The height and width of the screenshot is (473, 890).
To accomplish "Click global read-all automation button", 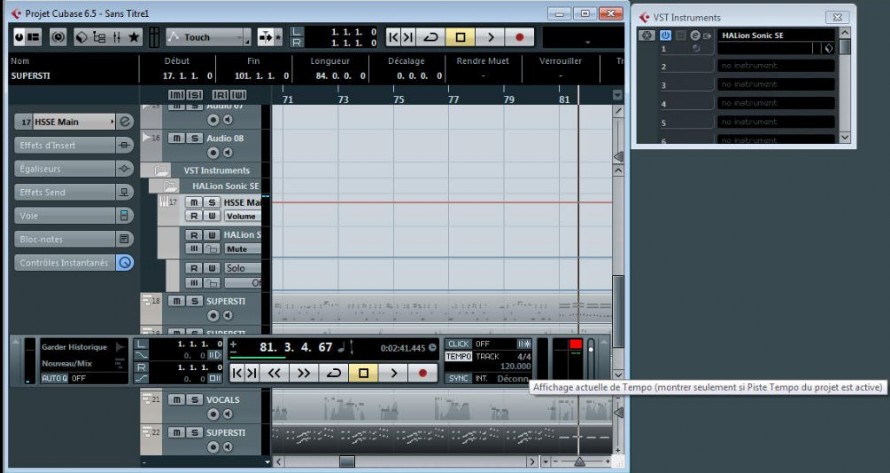I will pyautogui.click(x=220, y=95).
